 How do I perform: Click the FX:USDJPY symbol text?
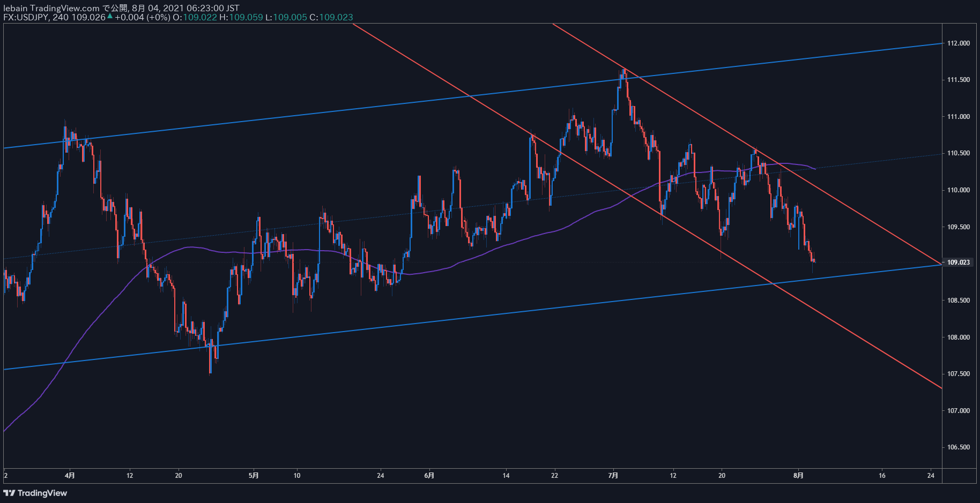[26, 17]
